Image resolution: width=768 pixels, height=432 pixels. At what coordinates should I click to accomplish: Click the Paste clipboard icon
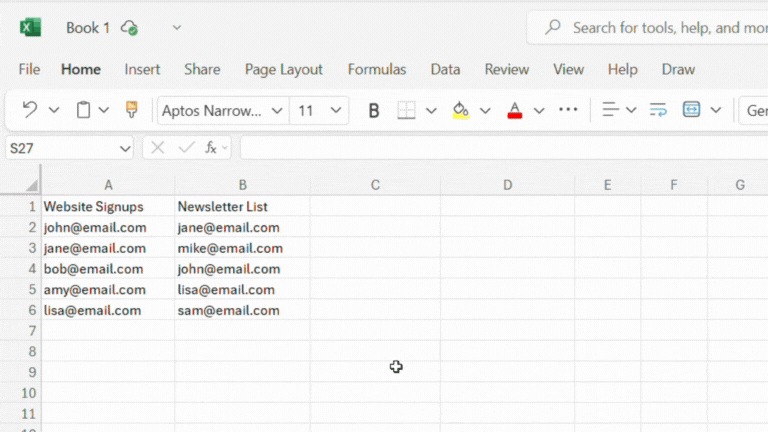click(x=83, y=110)
